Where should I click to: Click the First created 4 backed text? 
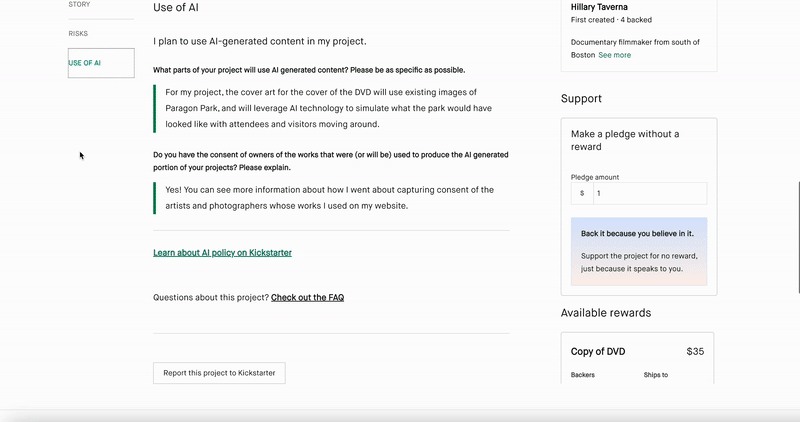609,20
